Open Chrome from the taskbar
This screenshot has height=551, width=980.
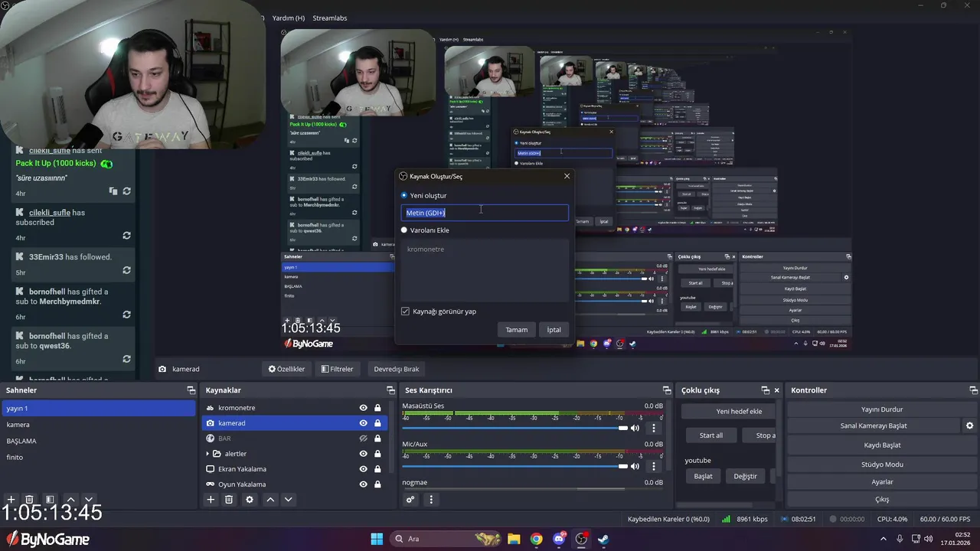tap(537, 539)
